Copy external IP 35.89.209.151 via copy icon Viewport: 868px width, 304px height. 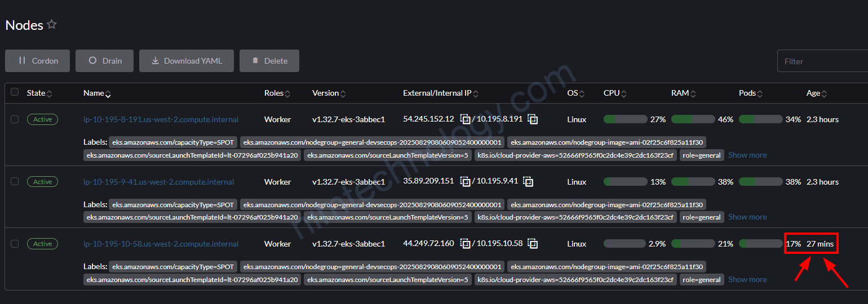coord(465,182)
